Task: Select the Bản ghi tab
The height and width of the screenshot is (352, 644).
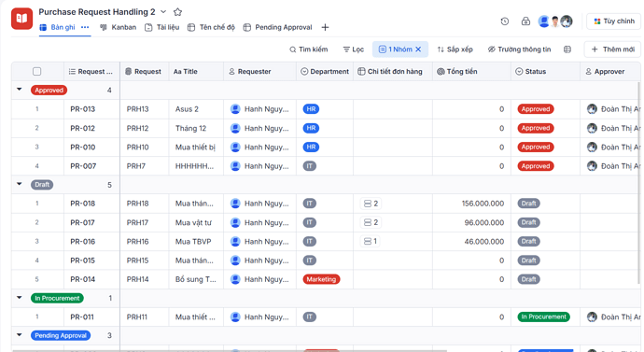Action: click(58, 27)
